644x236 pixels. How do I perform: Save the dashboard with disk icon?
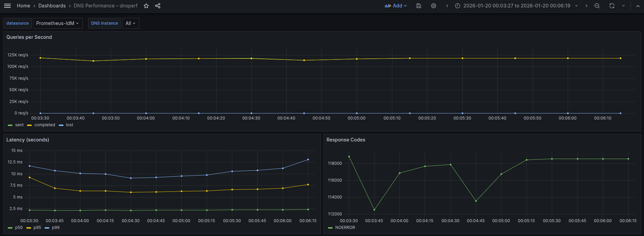pyautogui.click(x=419, y=6)
